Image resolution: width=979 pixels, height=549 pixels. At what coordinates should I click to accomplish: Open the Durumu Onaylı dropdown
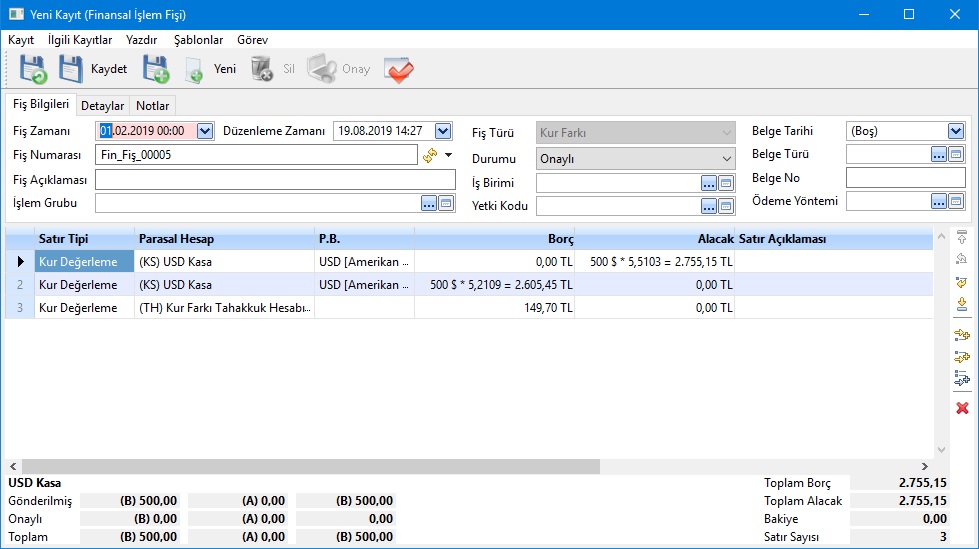pyautogui.click(x=636, y=159)
